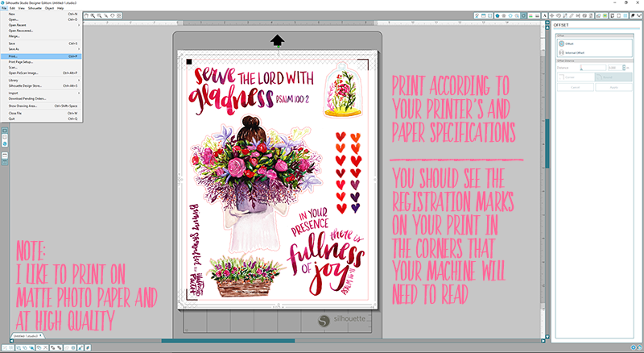The height and width of the screenshot is (353, 644).
Task: Click the Weld bottom toolbar icon
Action: pos(66,347)
